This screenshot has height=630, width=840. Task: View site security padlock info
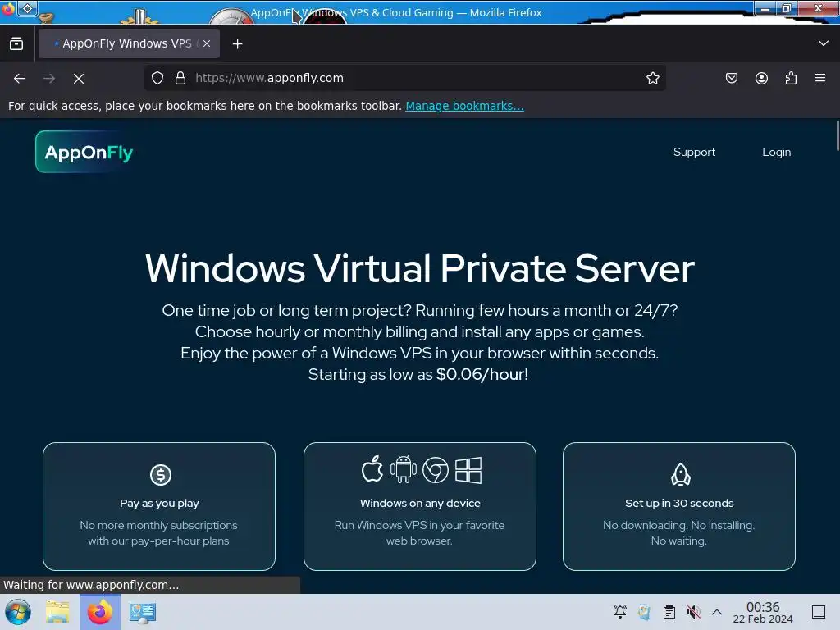[x=180, y=78]
